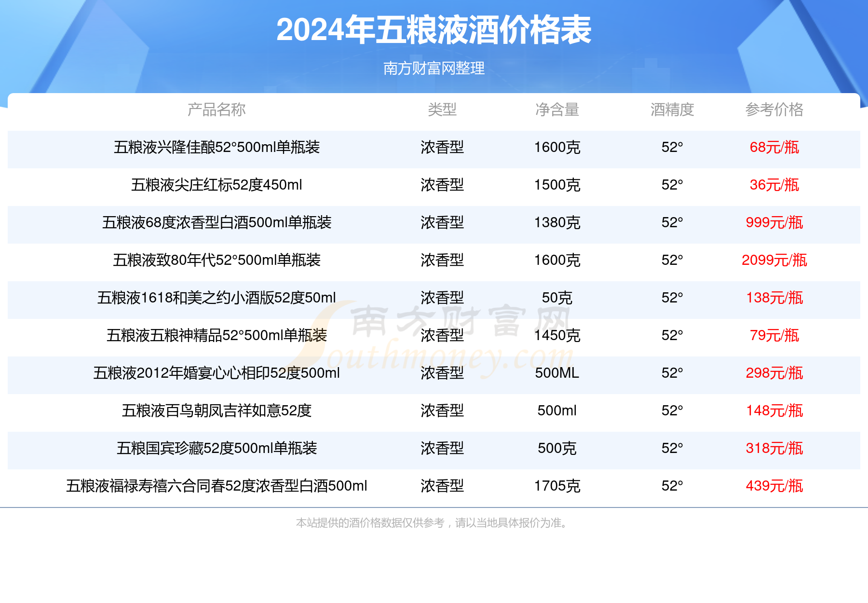Click 52° in the 百鸟朝凤 row

click(x=672, y=411)
